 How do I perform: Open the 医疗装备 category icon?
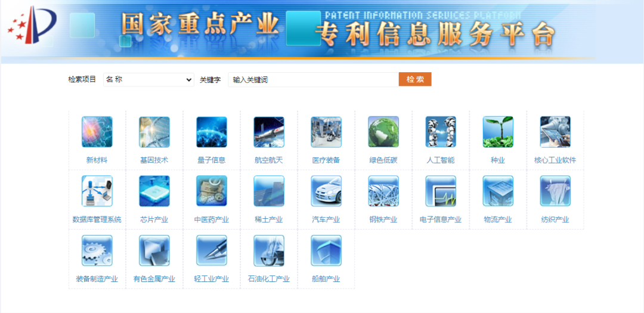[x=326, y=132]
